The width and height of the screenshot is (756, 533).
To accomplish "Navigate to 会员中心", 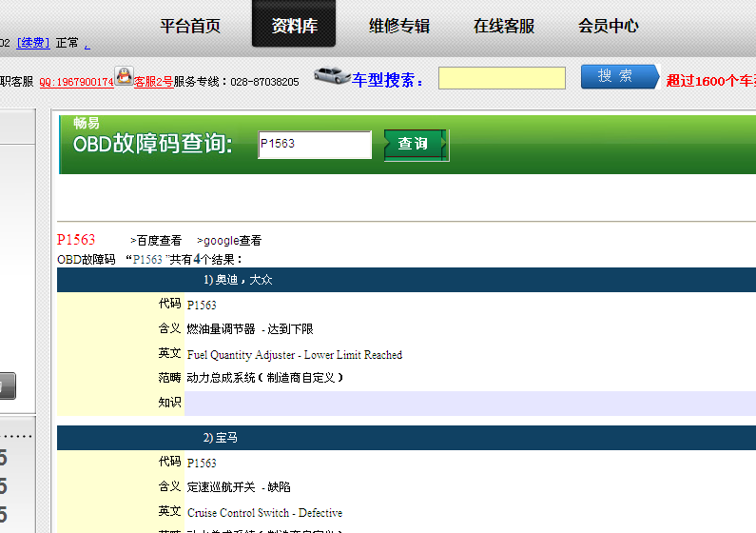I will (x=609, y=26).
